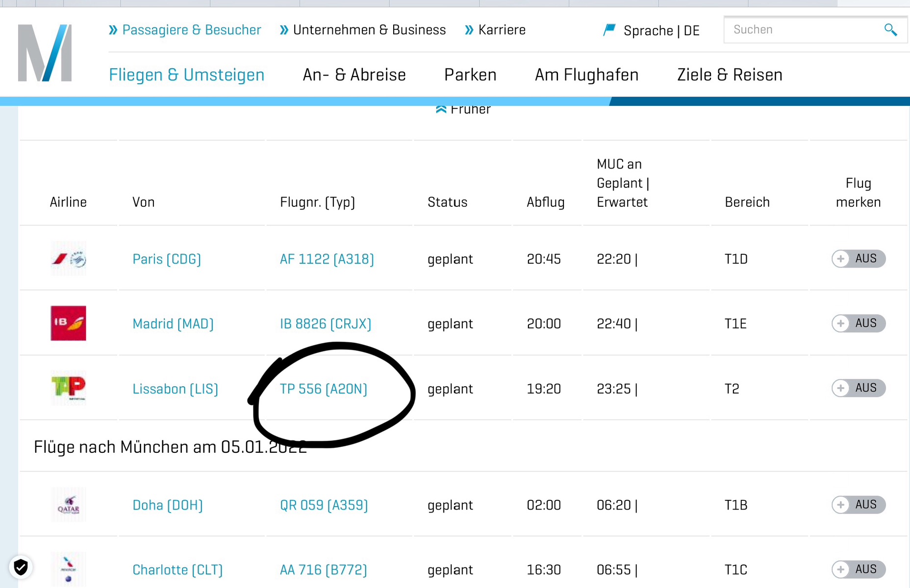Enable flight reminder for IB 8826

(x=858, y=323)
